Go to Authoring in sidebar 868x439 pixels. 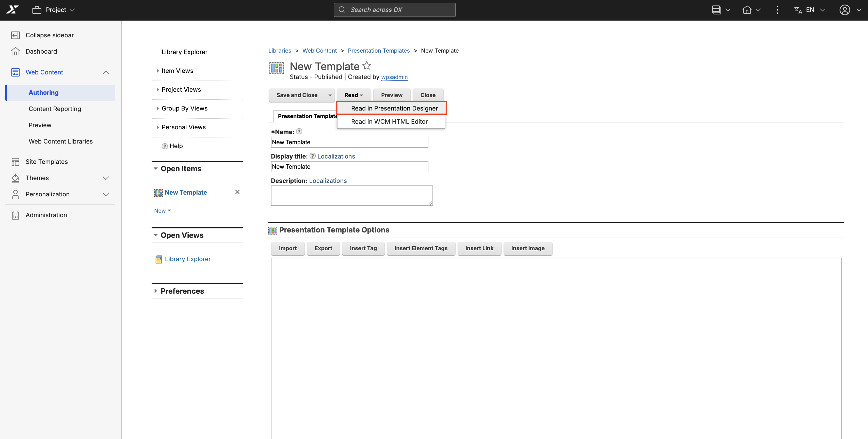61,92
